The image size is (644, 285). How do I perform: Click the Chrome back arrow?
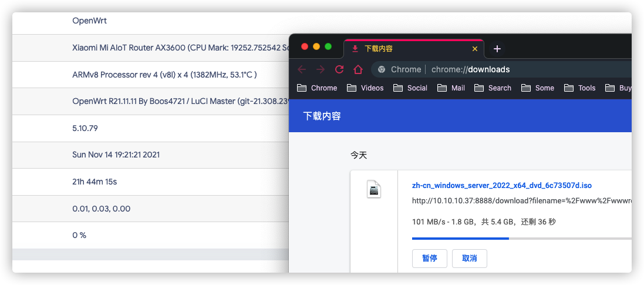302,69
